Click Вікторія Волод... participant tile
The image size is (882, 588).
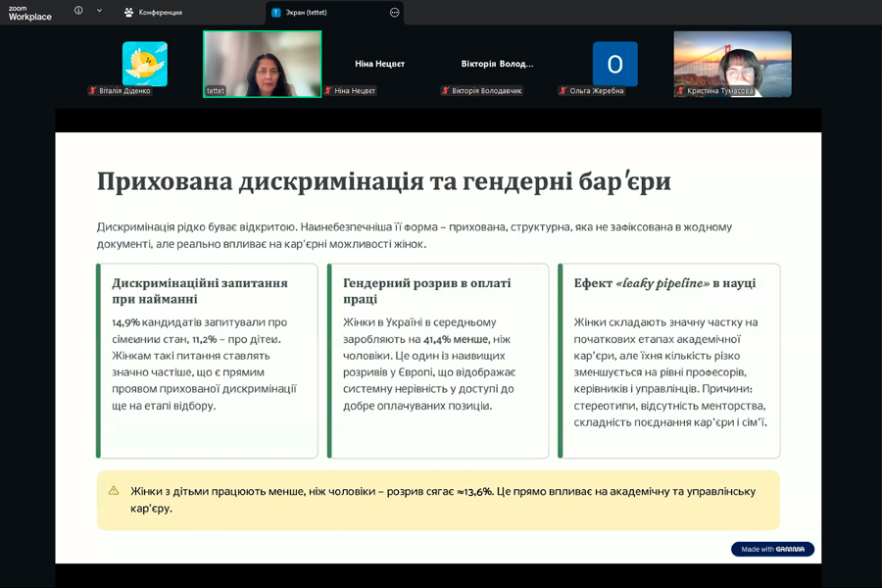coord(497,64)
